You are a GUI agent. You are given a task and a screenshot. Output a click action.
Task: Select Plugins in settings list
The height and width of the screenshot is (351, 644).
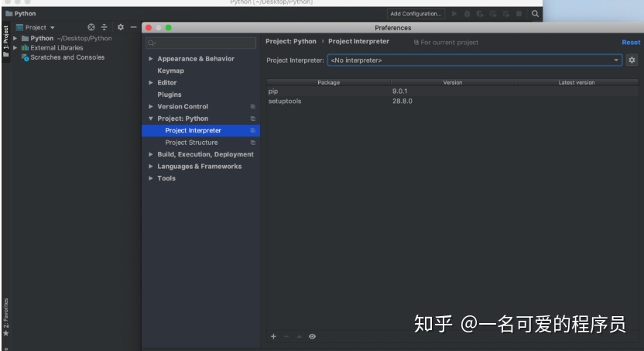(x=170, y=95)
